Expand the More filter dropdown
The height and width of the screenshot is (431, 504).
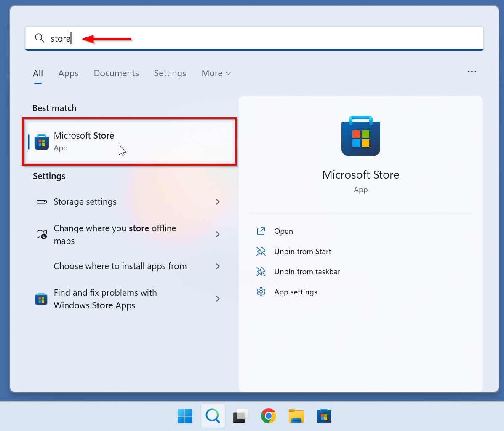click(216, 73)
